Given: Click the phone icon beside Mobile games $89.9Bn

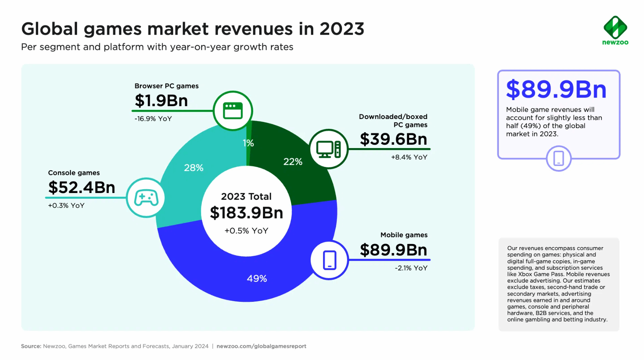Looking at the screenshot, I should [x=330, y=260].
